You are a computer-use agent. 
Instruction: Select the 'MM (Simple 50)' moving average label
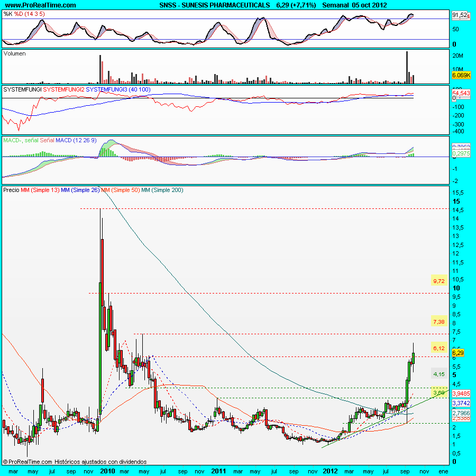(x=121, y=190)
